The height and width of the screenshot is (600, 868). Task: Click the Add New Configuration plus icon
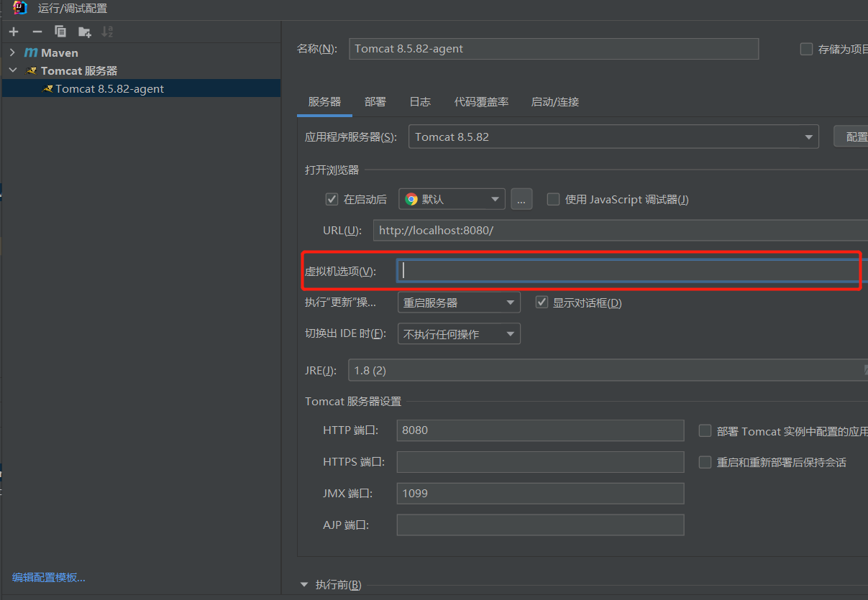pyautogui.click(x=14, y=32)
